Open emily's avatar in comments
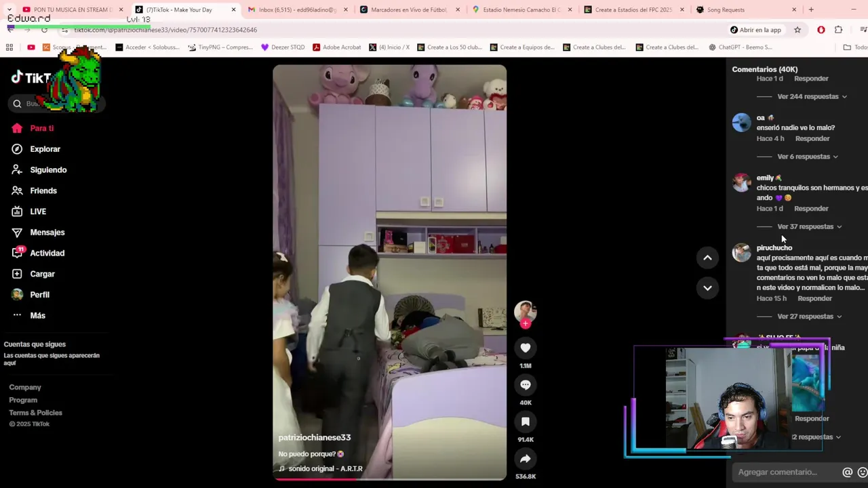The width and height of the screenshot is (868, 488). [741, 182]
